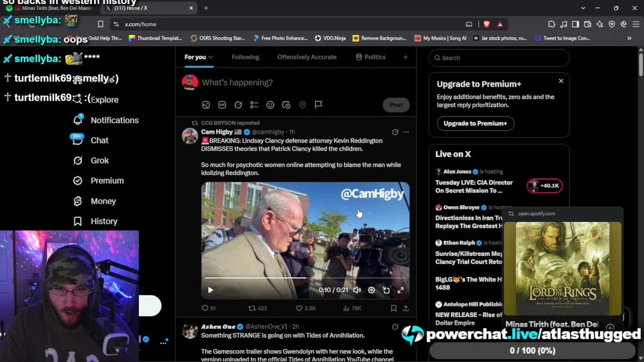Screen dimensions: 644x362
Task: Click the Post button
Action: pyautogui.click(x=396, y=105)
